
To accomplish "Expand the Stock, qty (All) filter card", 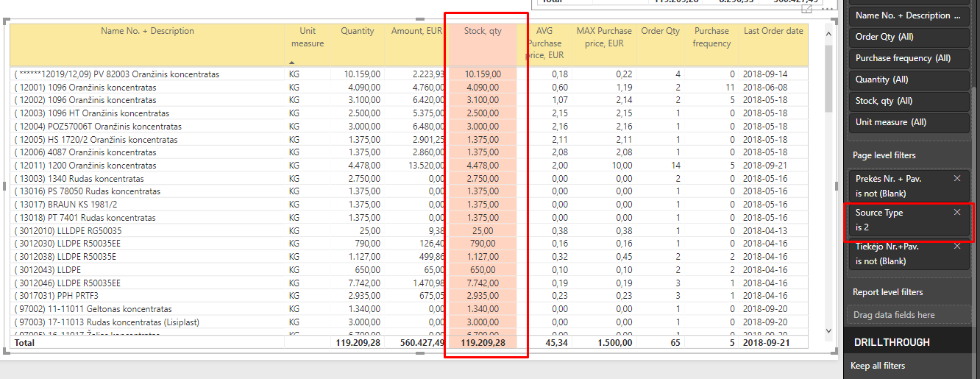I will coord(909,101).
